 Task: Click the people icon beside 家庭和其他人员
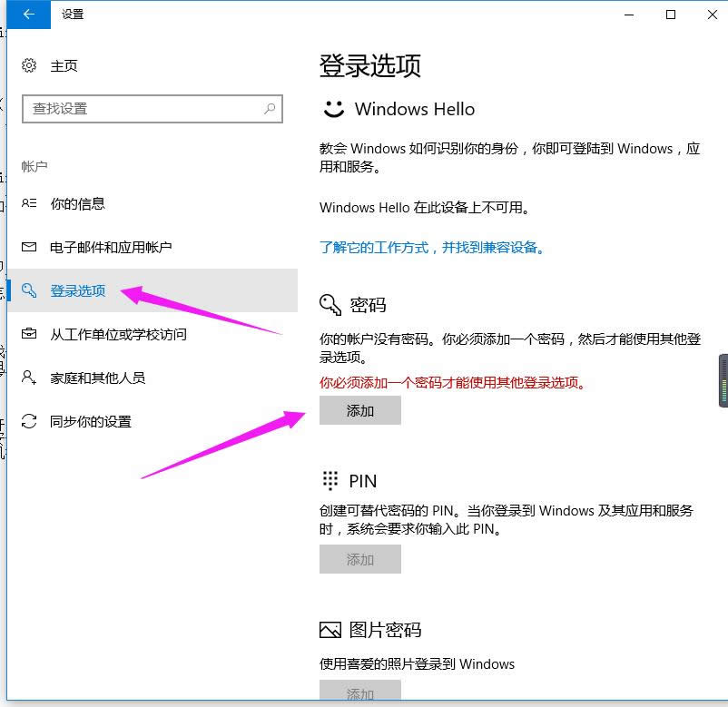(27, 378)
